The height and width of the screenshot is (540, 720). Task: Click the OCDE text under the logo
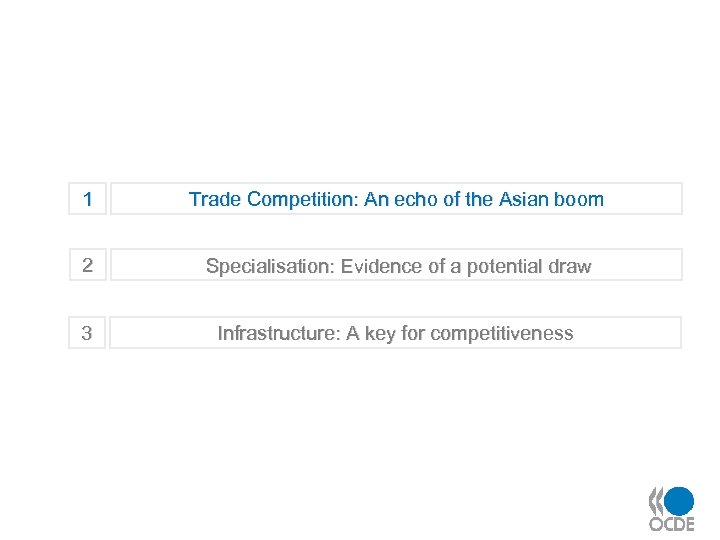670,524
